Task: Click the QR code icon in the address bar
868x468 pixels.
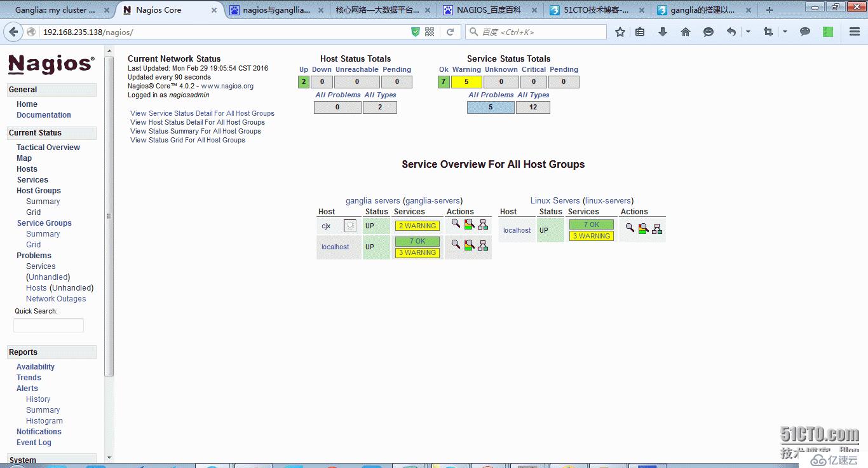Action: (x=430, y=32)
